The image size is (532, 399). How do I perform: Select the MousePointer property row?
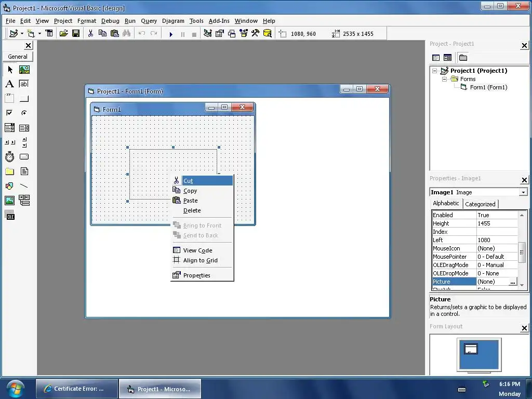(x=475, y=257)
